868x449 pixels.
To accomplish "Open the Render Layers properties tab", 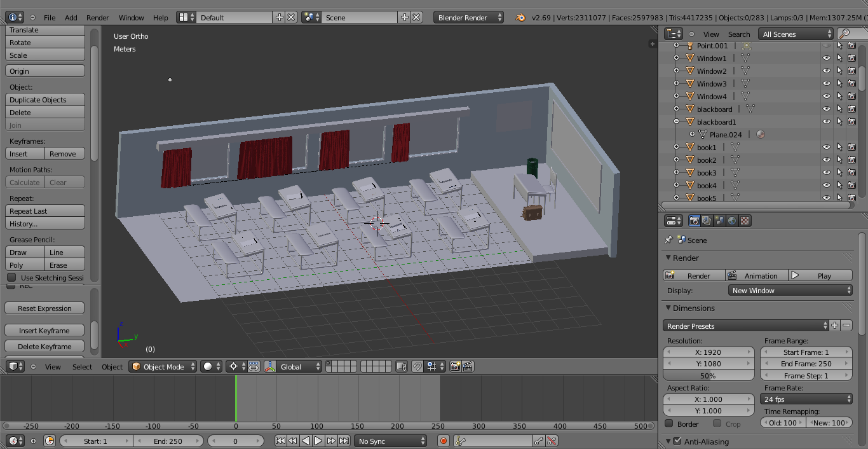I will coord(707,221).
